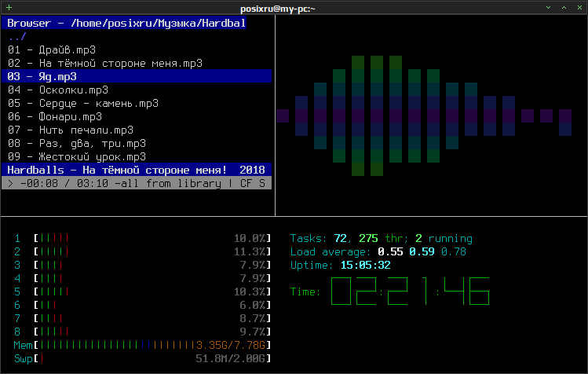
Task: Click the large green clock display
Action: [x=411, y=291]
